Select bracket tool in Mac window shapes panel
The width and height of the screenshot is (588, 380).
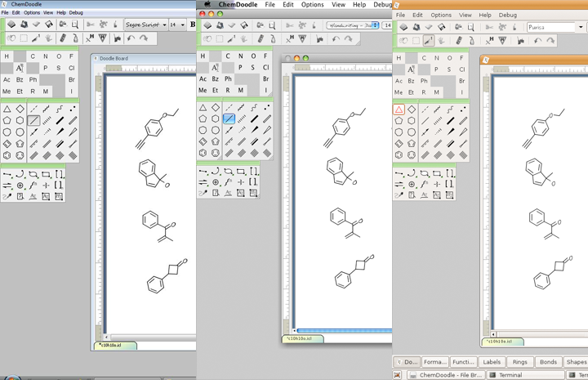pyautogui.click(x=254, y=172)
